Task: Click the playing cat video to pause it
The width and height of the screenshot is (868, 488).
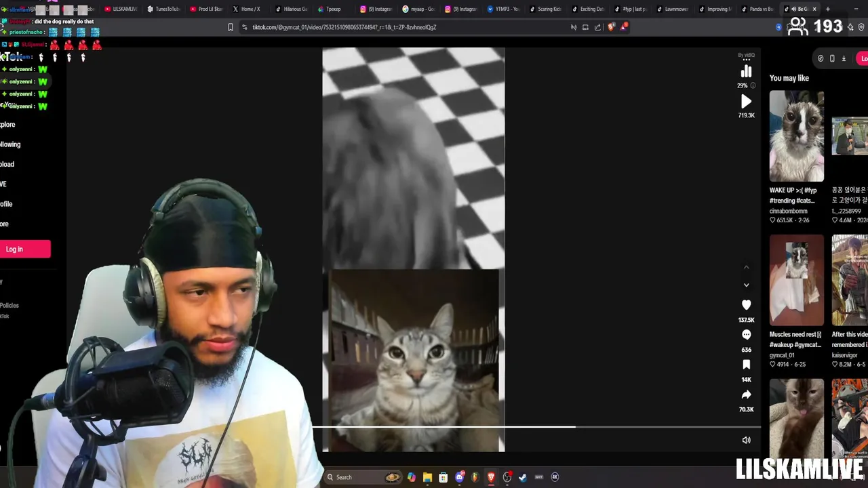Action: tap(414, 249)
